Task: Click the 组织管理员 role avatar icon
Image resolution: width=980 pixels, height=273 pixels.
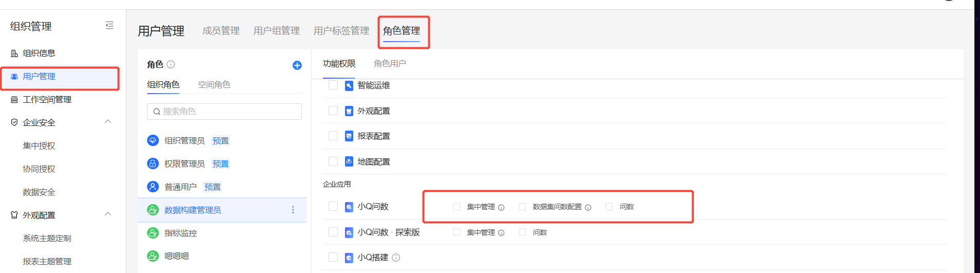Action: (x=153, y=140)
